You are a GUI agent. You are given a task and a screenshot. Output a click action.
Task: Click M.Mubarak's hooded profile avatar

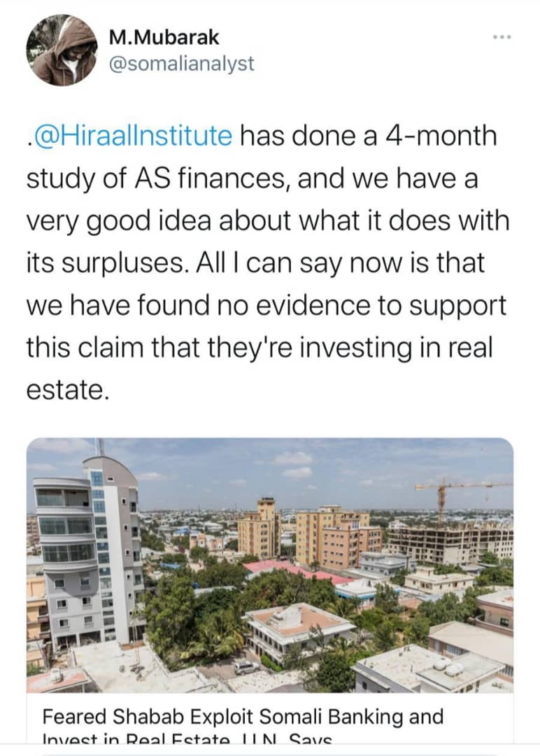(x=62, y=50)
